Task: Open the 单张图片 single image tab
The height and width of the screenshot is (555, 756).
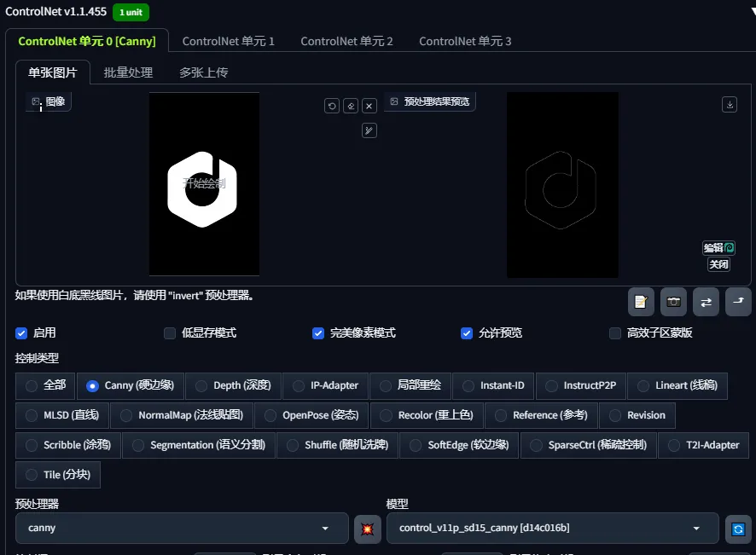Action: point(53,72)
